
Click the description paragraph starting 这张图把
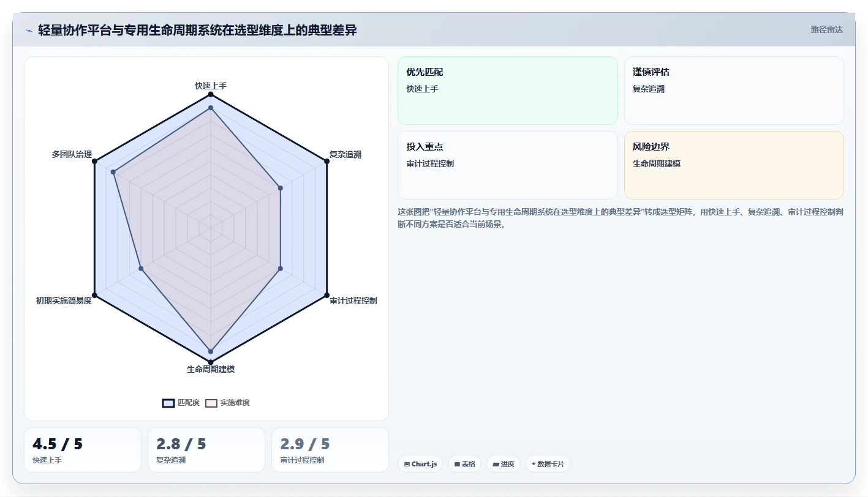click(621, 218)
